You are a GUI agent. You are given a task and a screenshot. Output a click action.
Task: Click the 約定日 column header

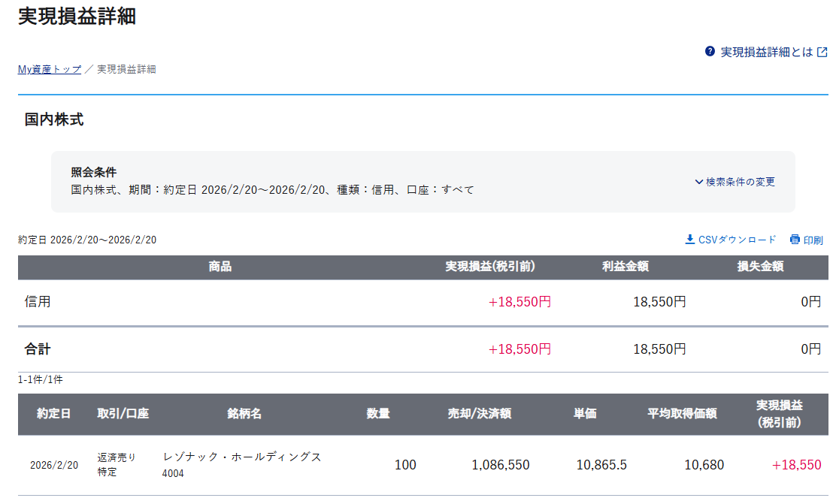tap(54, 414)
